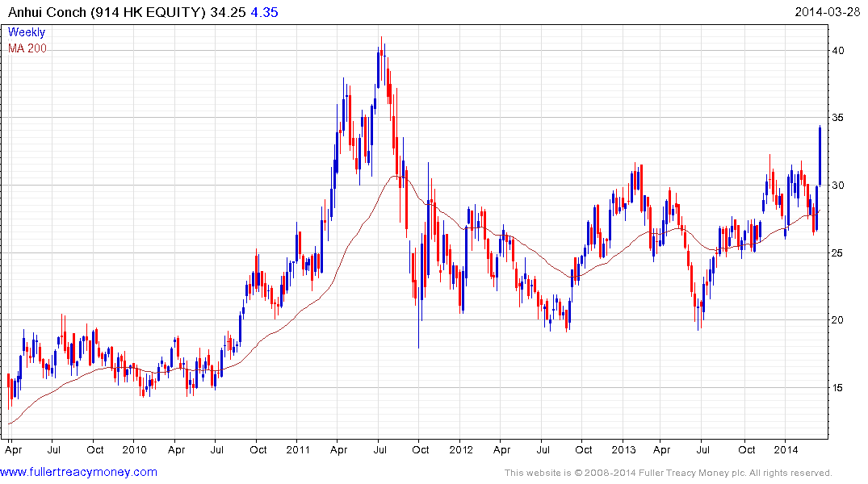Click the copyright notice text
Screen dimensions: 868x484
pos(669,473)
